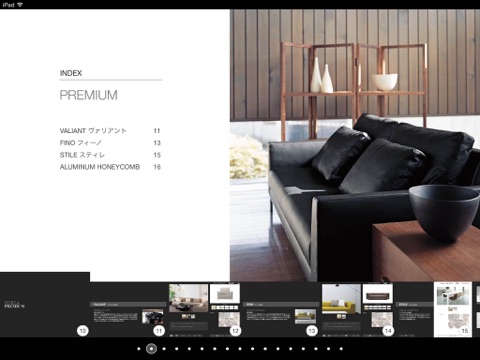This screenshot has height=360, width=480.
Task: Open the FINO フィーノ index entry
Action: (x=110, y=143)
